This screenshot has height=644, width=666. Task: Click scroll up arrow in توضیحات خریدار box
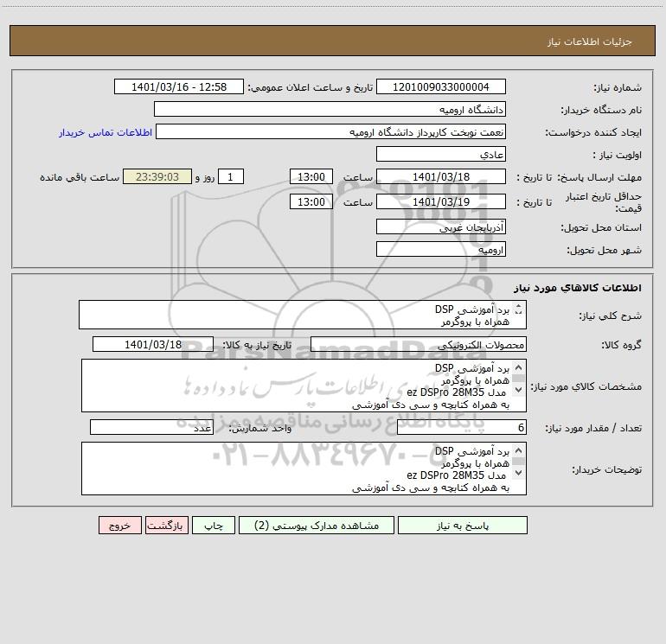pos(518,450)
